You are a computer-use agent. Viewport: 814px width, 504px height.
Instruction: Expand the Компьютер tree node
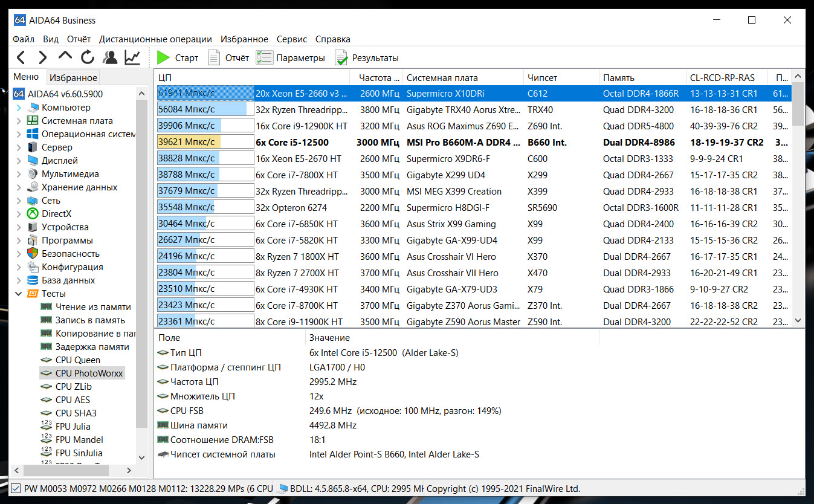pyautogui.click(x=19, y=108)
